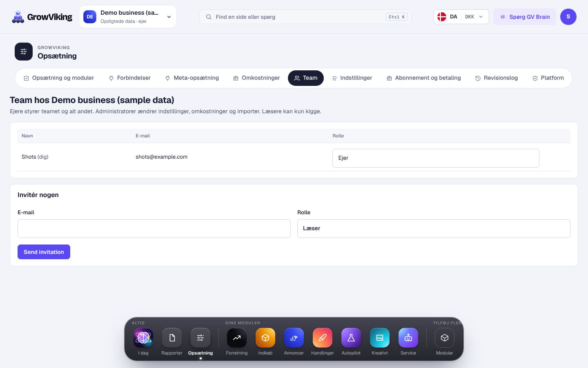Switch to Opsætning og moduler tab
Viewport: 588px width, 368px height.
click(x=59, y=78)
